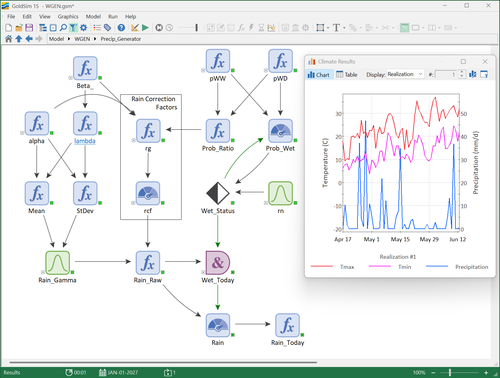The width and height of the screenshot is (500, 378).
Task: Toggle the highlighted green grid icon
Action: (x=404, y=28)
